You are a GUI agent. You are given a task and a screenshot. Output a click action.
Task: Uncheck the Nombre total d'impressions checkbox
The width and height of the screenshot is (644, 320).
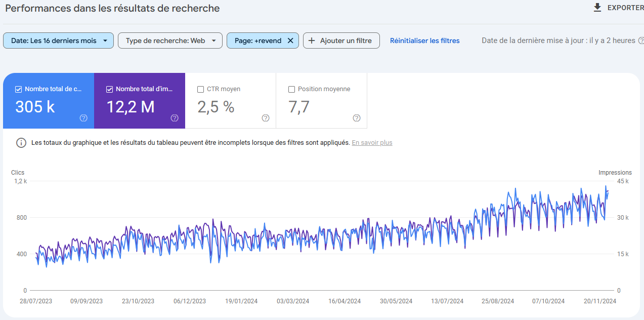(110, 89)
